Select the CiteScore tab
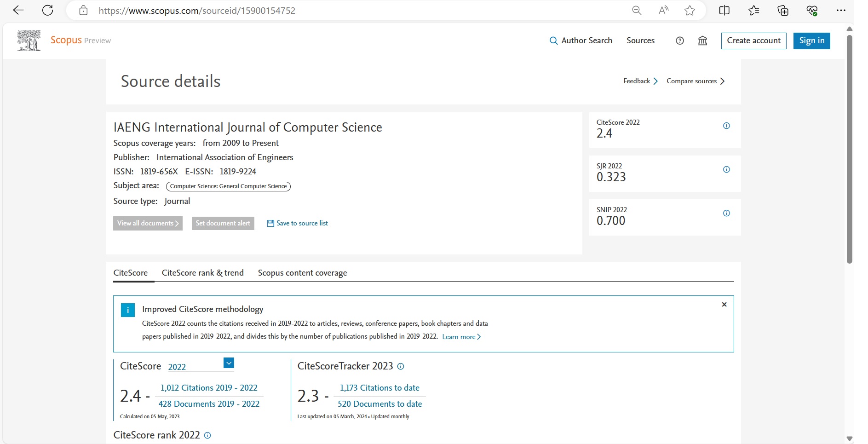This screenshot has width=868, height=444. (x=131, y=273)
